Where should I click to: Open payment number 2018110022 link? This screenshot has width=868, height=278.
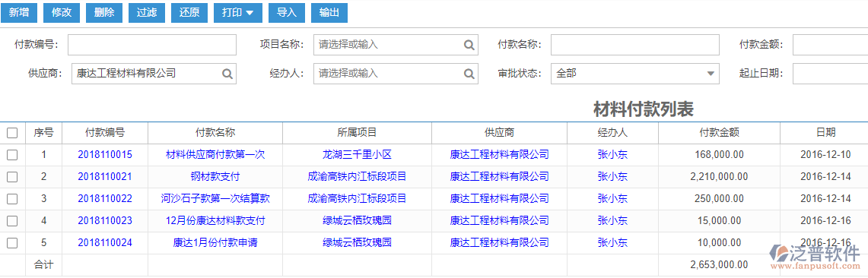(x=105, y=199)
